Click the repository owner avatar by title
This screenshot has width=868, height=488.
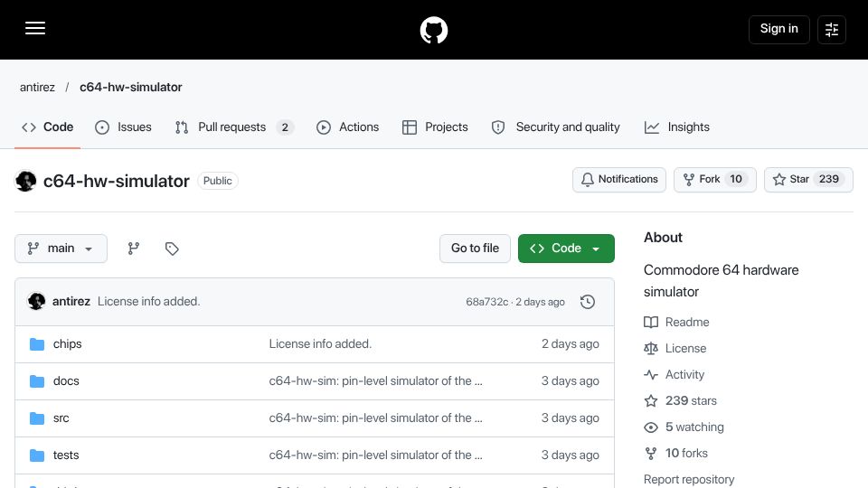coord(25,181)
